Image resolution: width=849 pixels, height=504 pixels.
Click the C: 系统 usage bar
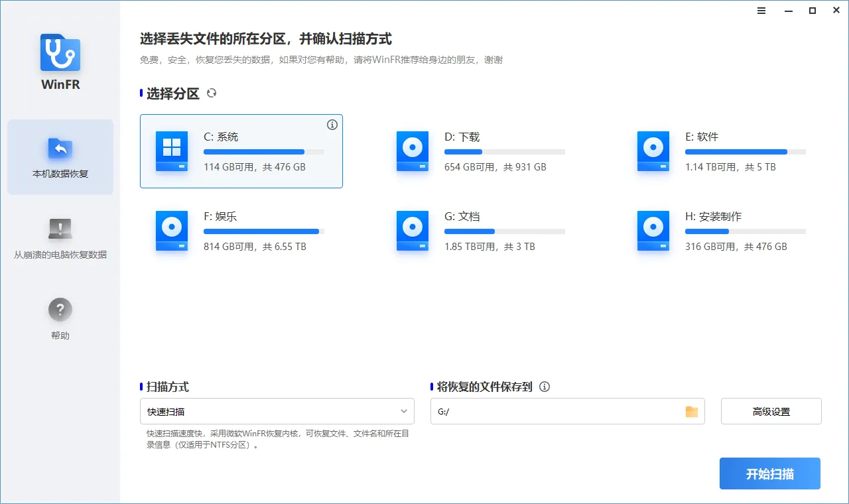click(264, 152)
